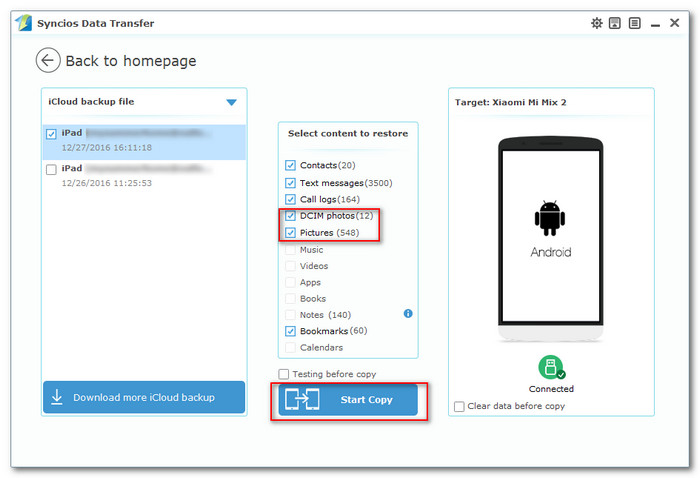Check the iPad 12/26/2016 backup checkbox
The height and width of the screenshot is (478, 700).
click(51, 170)
